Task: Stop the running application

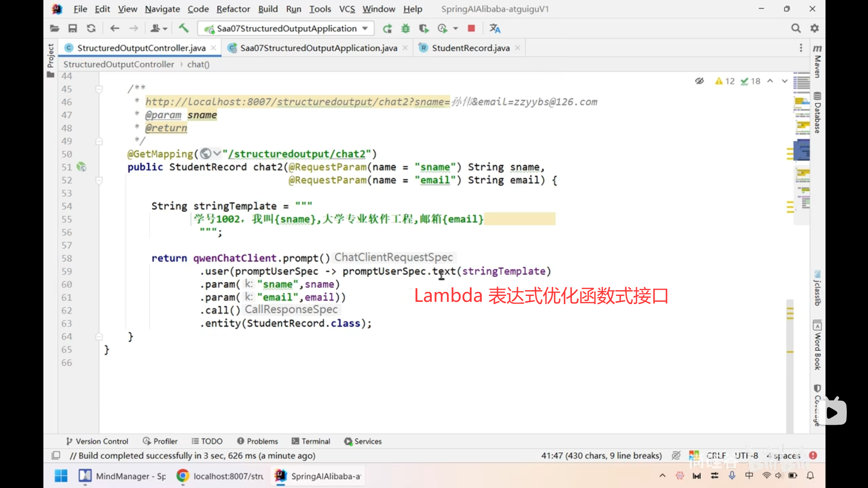Action: 471,28
